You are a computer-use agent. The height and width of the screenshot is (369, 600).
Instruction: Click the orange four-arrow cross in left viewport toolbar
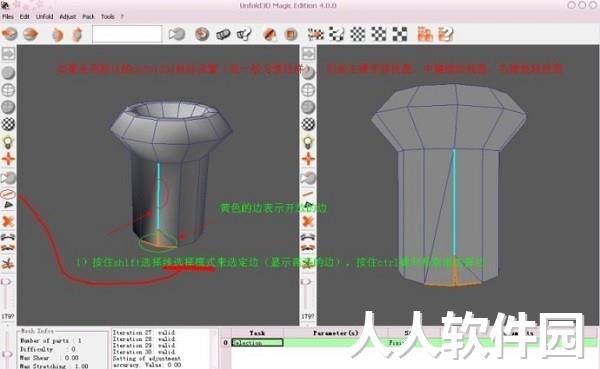click(x=8, y=159)
